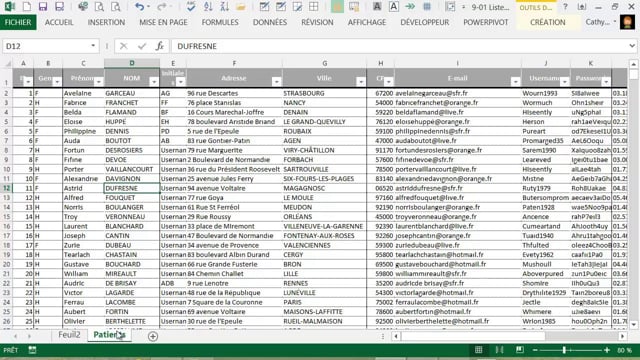Select row 12 header
Screen dimensions: 640x360
tap(7, 188)
